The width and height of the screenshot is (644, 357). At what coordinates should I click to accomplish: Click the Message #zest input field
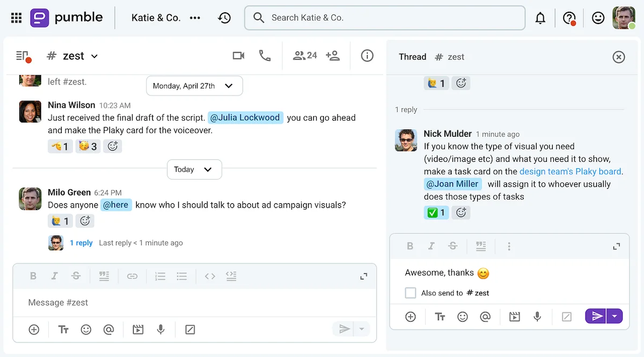tap(194, 302)
